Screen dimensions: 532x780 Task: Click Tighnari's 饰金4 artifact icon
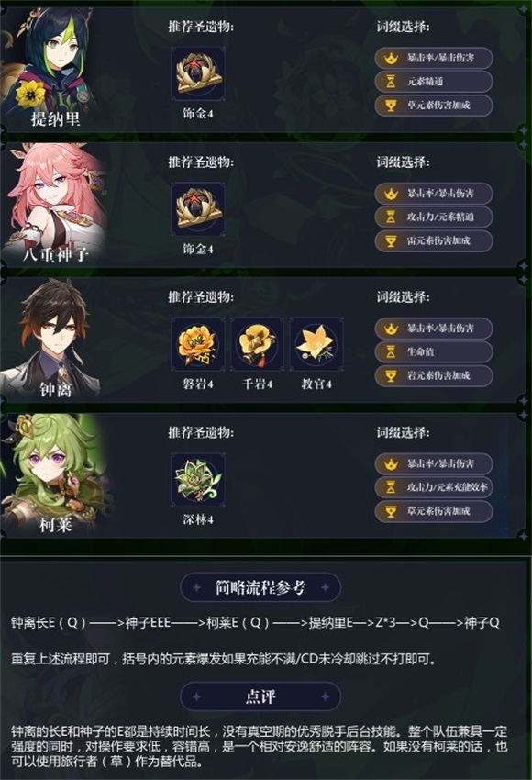pos(198,74)
